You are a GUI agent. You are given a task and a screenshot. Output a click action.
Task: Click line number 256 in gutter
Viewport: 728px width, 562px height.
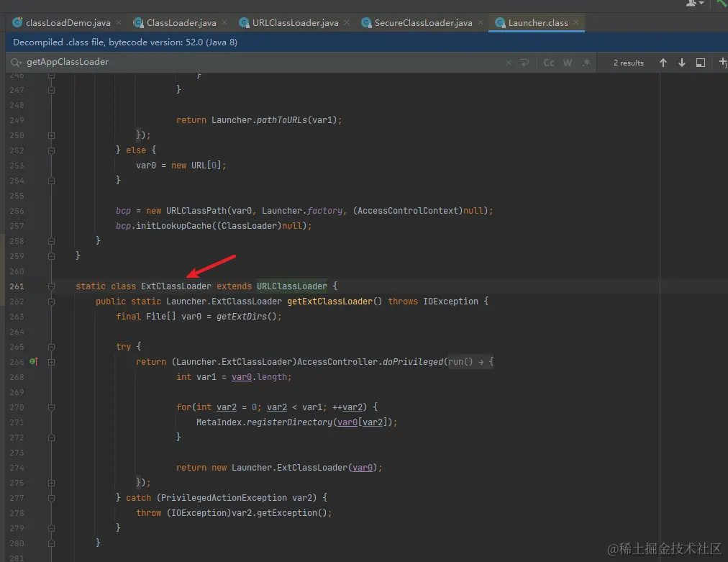tap(17, 211)
